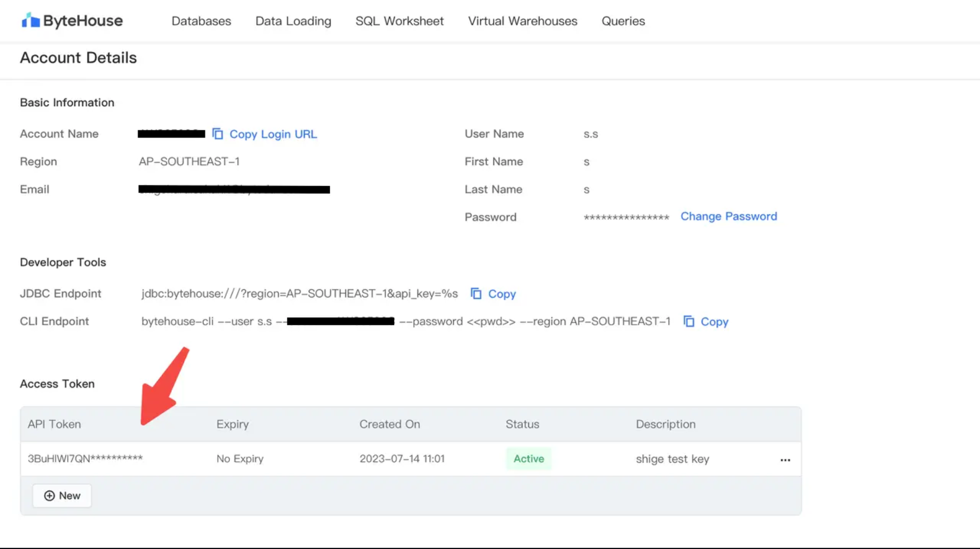Image resolution: width=980 pixels, height=549 pixels.
Task: Click the masked Password field stars
Action: coord(626,217)
